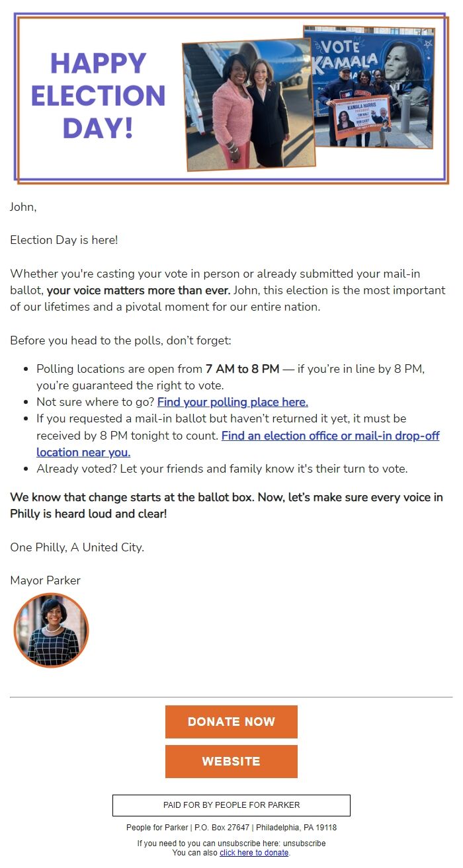
Task: Select the 'PAID FOR BY PEOPLE FOR PARKER' box
Action: (231, 805)
